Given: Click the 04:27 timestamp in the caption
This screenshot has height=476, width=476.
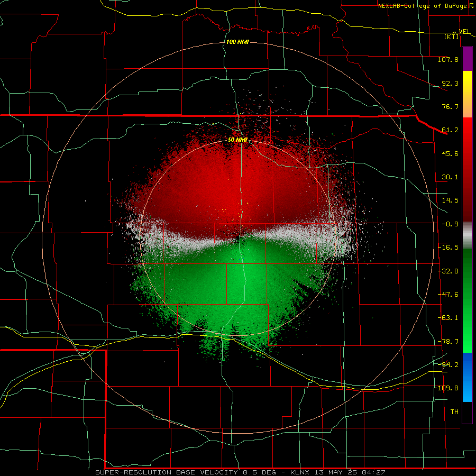Looking at the screenshot, I should coord(374,472).
